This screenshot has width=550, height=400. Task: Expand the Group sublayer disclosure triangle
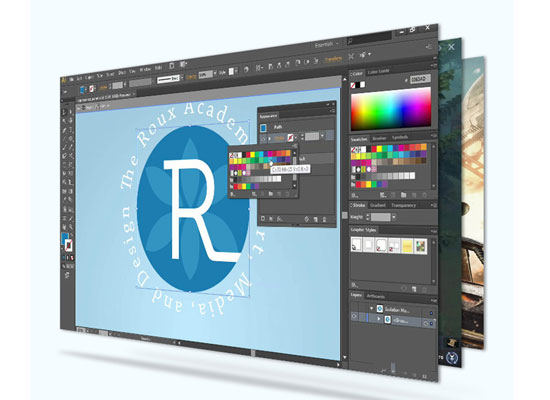click(x=379, y=319)
